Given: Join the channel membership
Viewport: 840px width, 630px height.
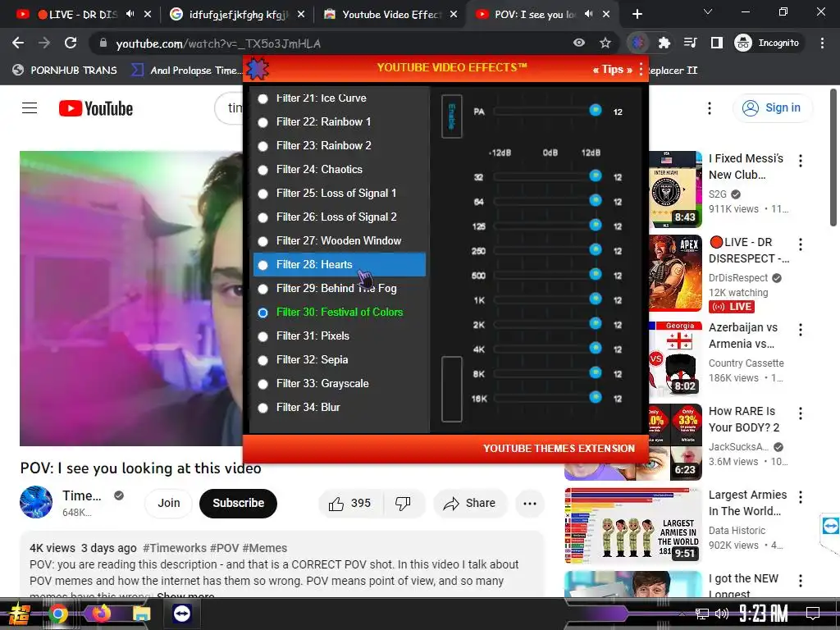Looking at the screenshot, I should pos(169,503).
